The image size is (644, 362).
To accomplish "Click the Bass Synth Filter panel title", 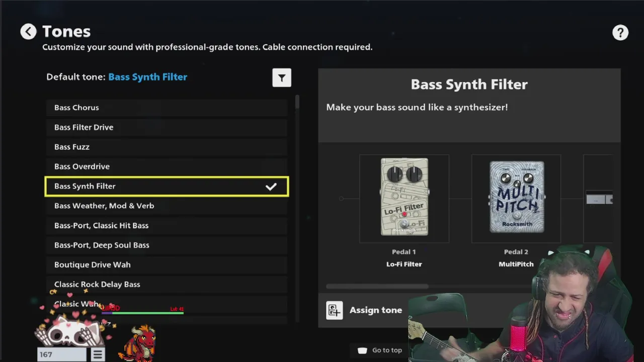I will 469,84.
